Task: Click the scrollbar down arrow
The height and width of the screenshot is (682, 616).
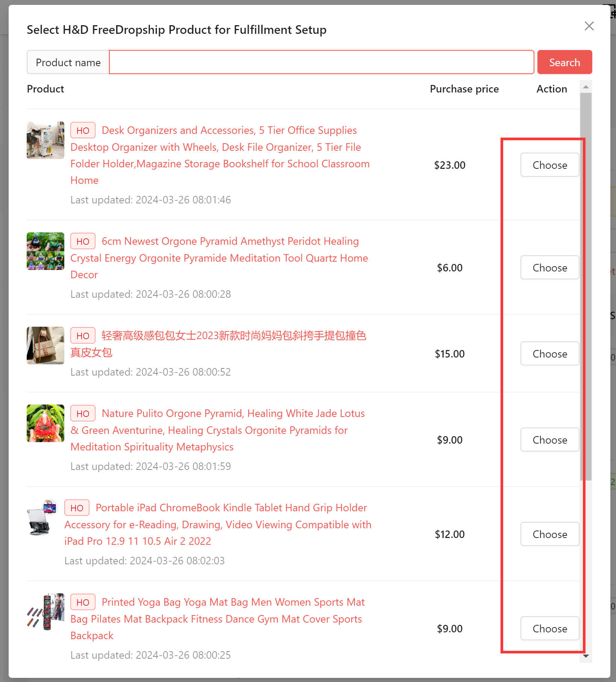Action: pos(586,656)
